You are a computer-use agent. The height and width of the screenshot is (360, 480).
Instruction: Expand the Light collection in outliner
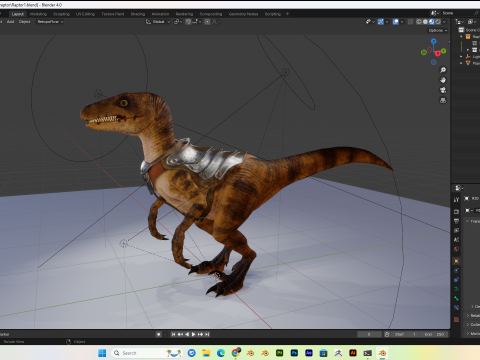[461, 56]
